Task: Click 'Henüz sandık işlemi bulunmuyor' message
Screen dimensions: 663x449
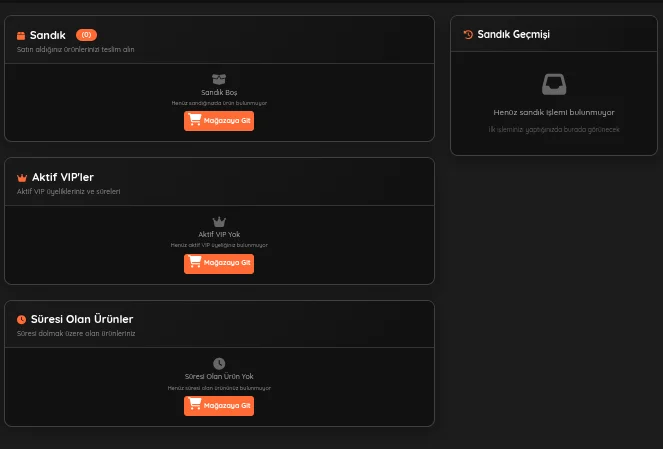Action: click(x=554, y=112)
